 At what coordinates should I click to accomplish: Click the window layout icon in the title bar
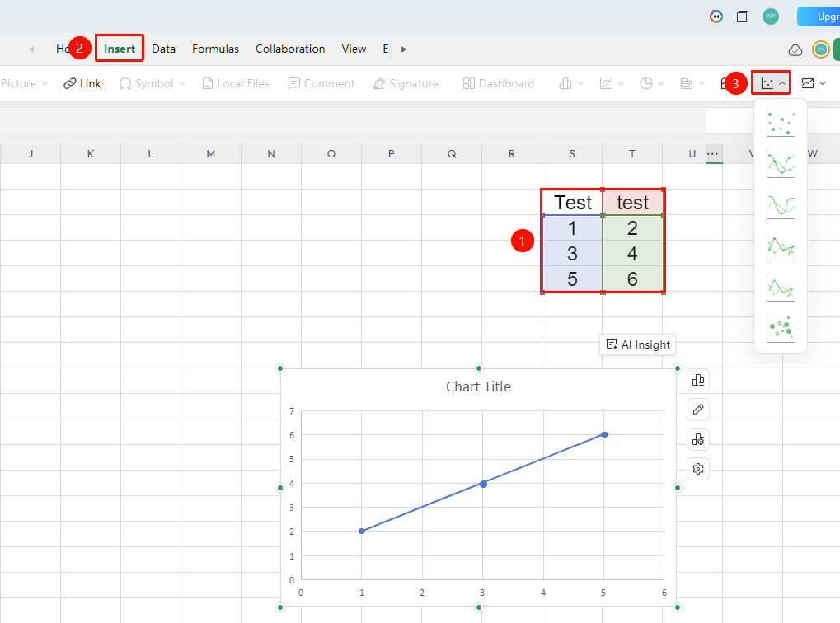743,16
